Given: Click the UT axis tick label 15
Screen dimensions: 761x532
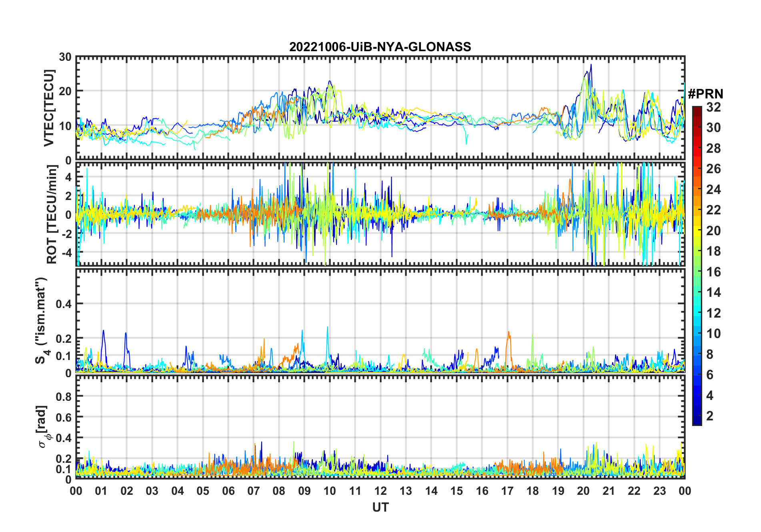Looking at the screenshot, I should (x=457, y=491).
